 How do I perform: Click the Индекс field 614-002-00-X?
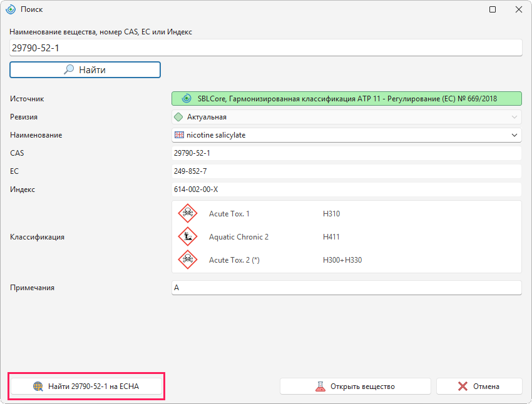point(346,189)
